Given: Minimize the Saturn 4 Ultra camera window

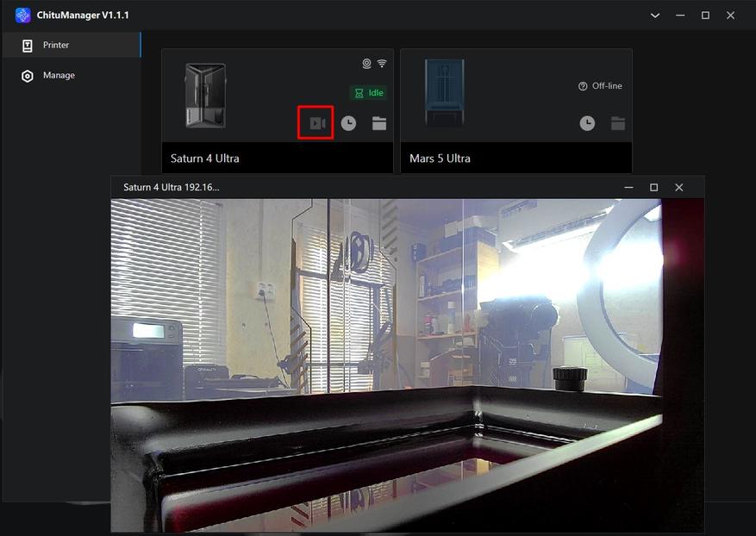Looking at the screenshot, I should tap(628, 187).
